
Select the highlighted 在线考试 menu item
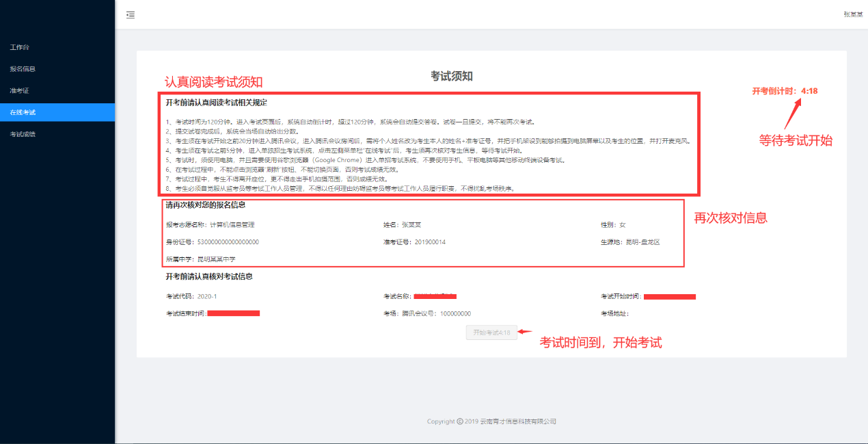pyautogui.click(x=23, y=112)
